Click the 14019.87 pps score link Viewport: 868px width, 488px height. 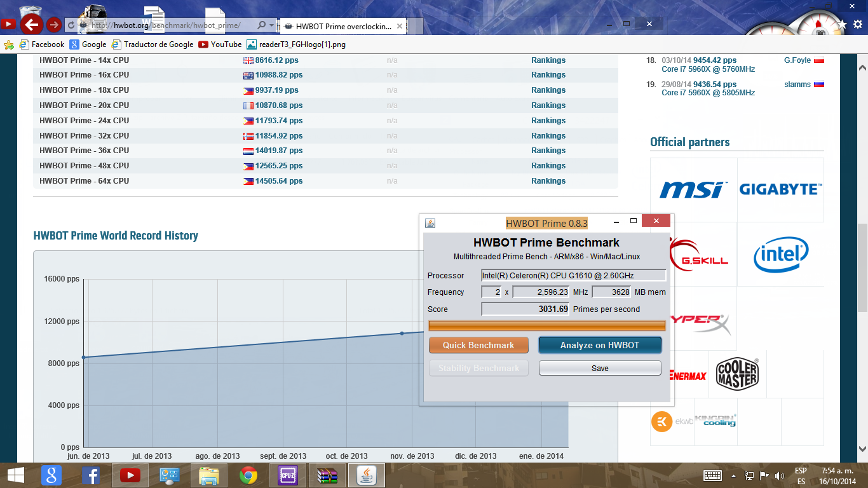click(x=279, y=151)
